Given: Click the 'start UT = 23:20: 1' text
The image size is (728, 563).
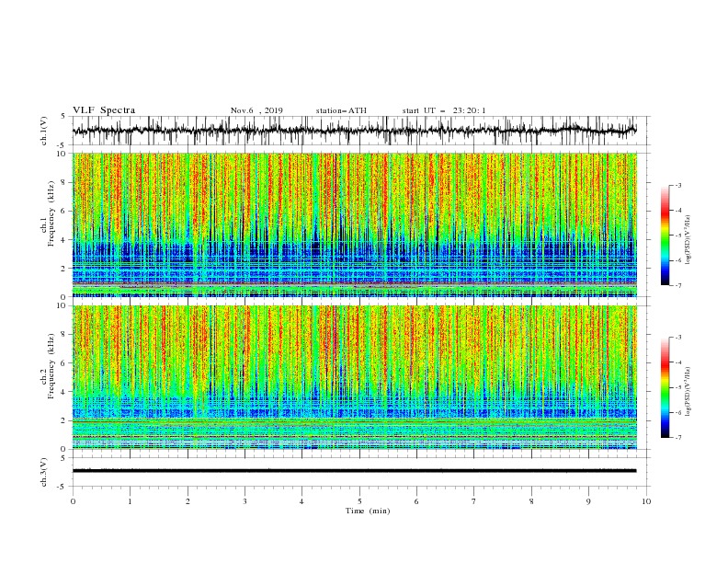Looking at the screenshot, I should click(444, 110).
